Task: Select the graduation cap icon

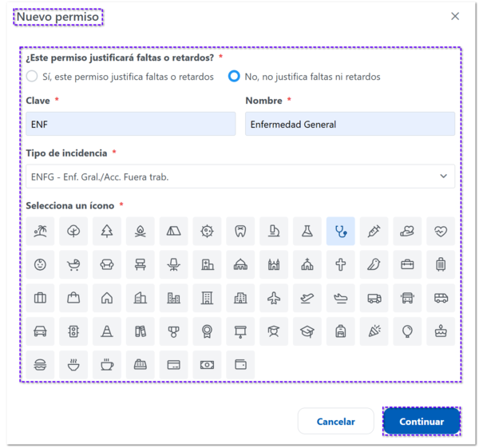Action: pyautogui.click(x=307, y=331)
